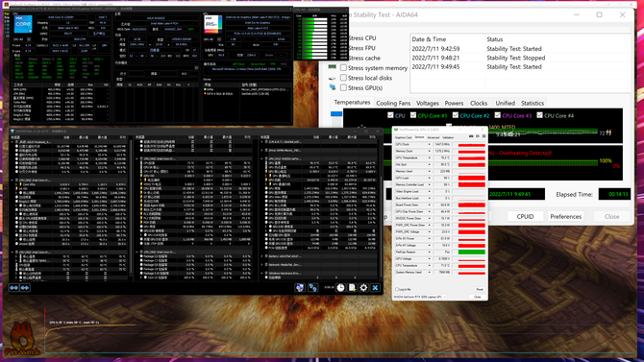
Task: Switch to Voltages tab in AIDA64
Action: coord(428,103)
